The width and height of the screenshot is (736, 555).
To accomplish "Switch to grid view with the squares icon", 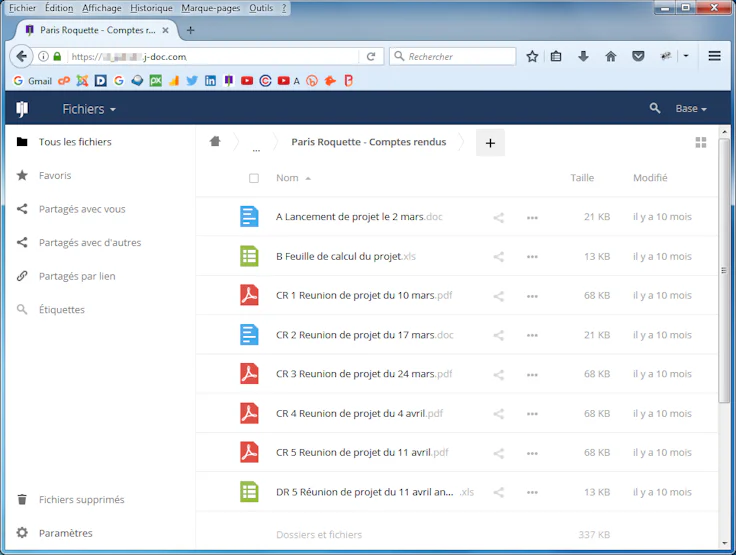I will point(701,142).
